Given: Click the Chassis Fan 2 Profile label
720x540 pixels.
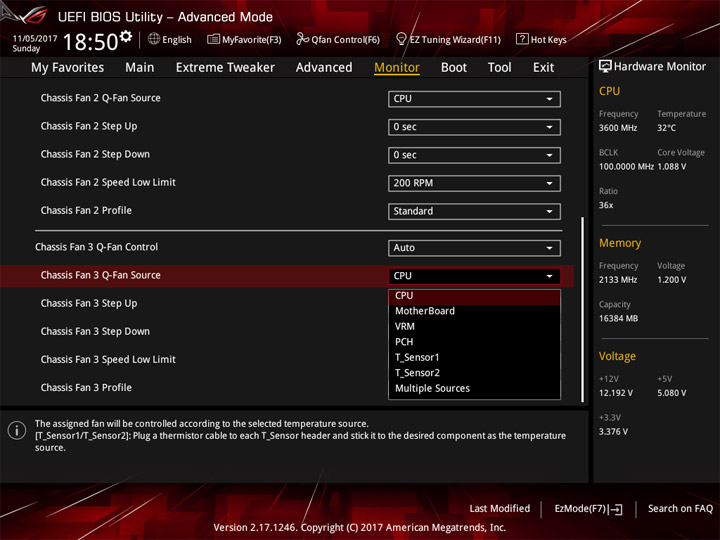Looking at the screenshot, I should [x=86, y=210].
